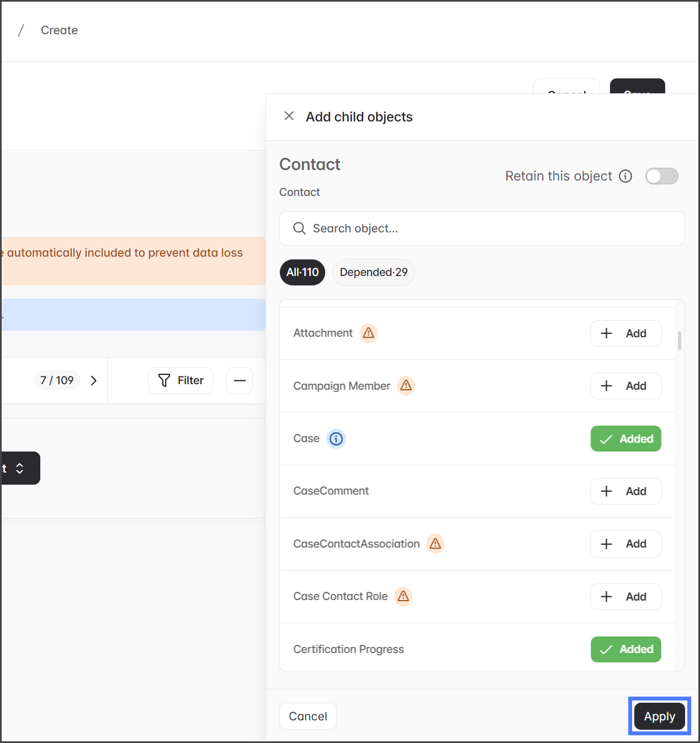Image resolution: width=700 pixels, height=743 pixels.
Task: Add the Attachment child object
Action: pyautogui.click(x=625, y=333)
